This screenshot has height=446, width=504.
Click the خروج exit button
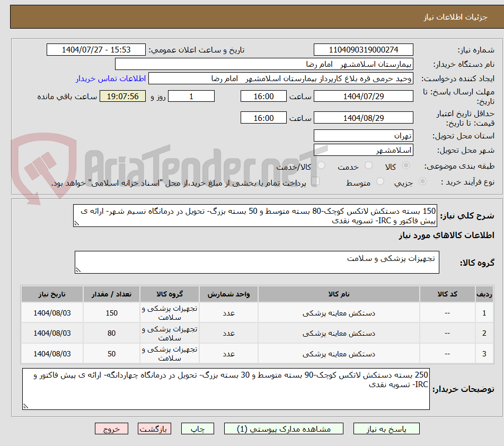coord(112,428)
